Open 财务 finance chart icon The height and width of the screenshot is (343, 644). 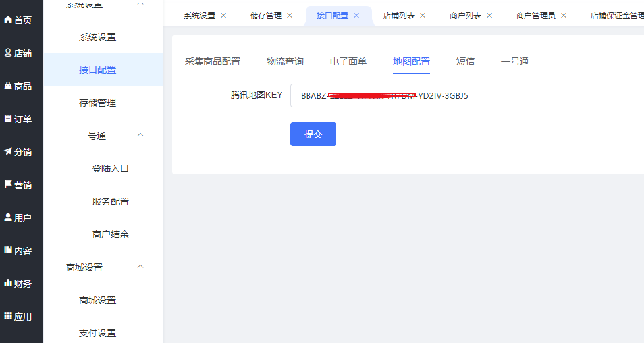point(8,283)
